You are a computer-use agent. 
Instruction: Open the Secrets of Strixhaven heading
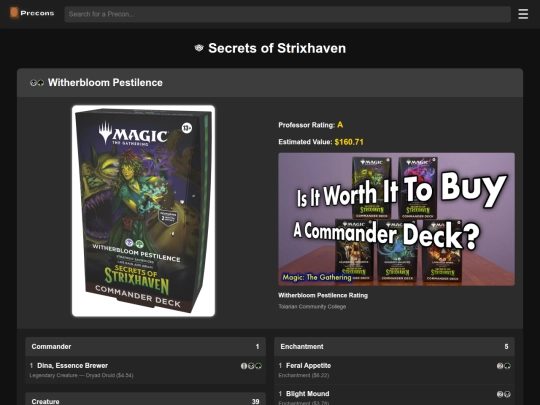(277, 48)
